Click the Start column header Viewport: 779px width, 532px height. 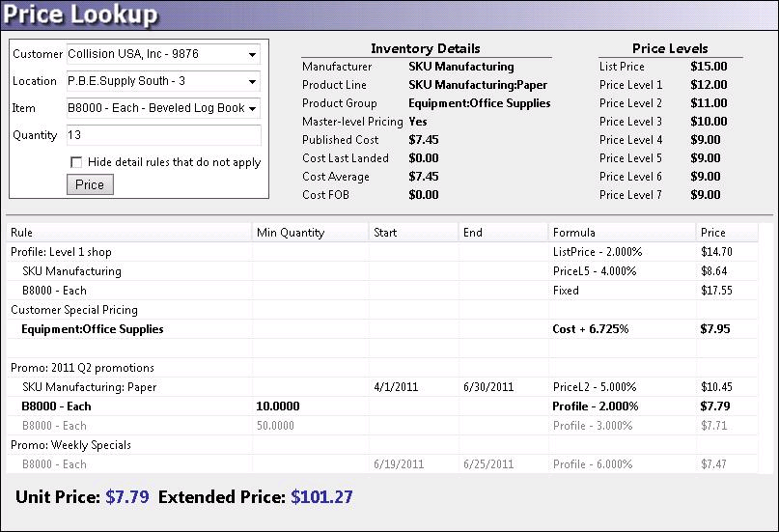[x=413, y=233]
